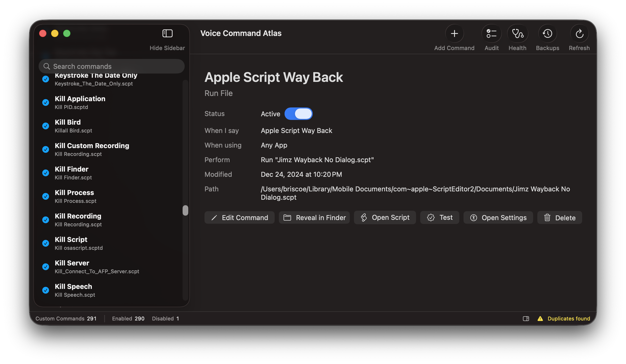Click the Edit Command button label
This screenshot has height=364, width=626.
click(245, 218)
